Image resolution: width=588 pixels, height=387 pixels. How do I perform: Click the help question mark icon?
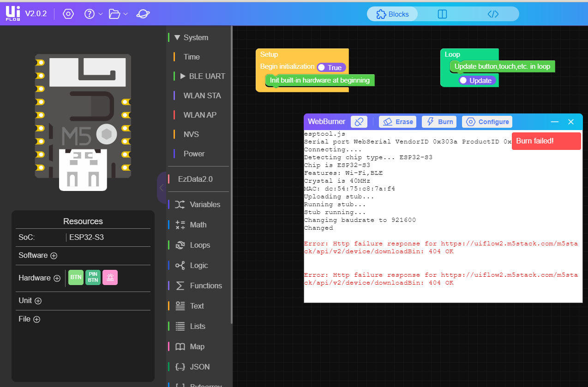[90, 14]
